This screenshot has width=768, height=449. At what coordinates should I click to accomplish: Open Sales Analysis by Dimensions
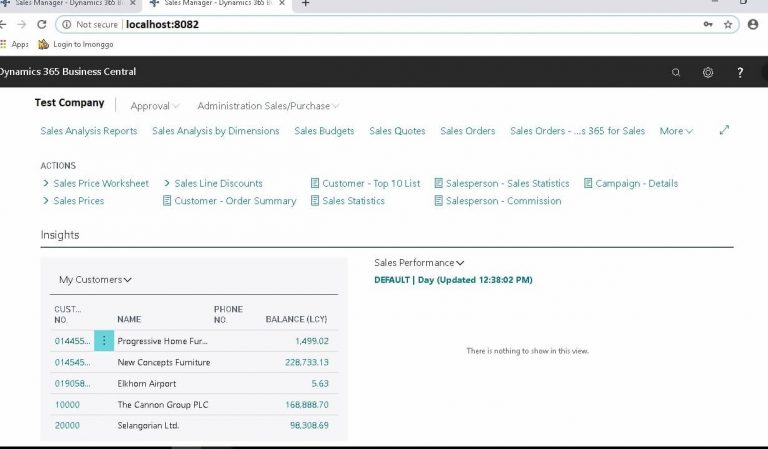point(216,131)
